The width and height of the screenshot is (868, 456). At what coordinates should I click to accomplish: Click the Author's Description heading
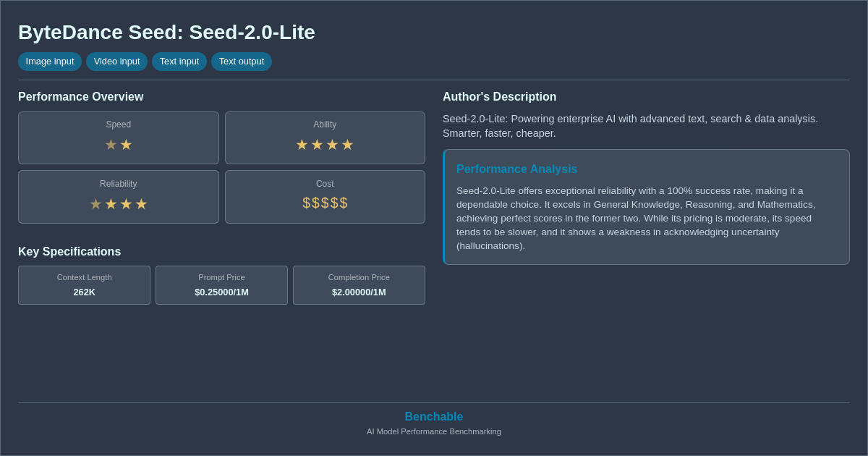[x=500, y=97]
